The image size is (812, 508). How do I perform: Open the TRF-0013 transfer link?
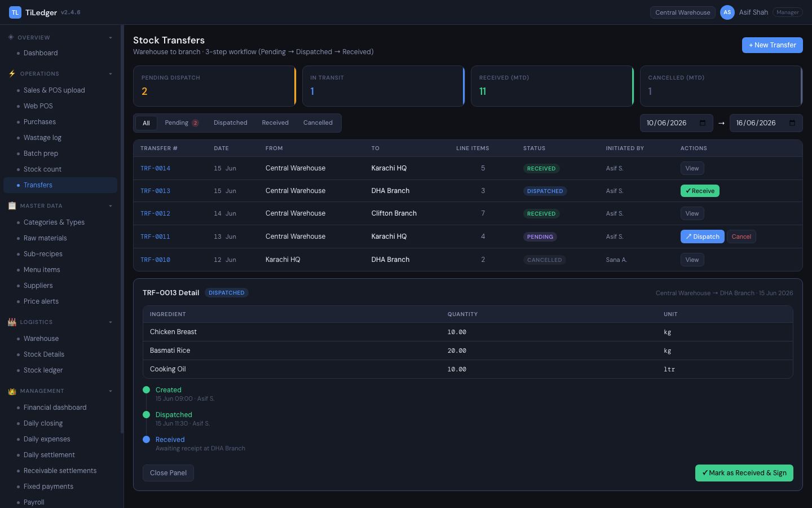click(155, 191)
